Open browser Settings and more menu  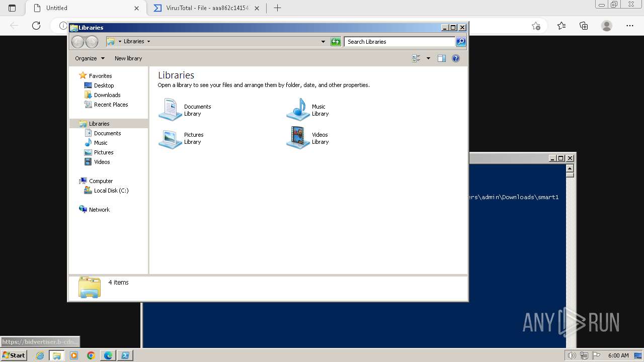(x=630, y=26)
